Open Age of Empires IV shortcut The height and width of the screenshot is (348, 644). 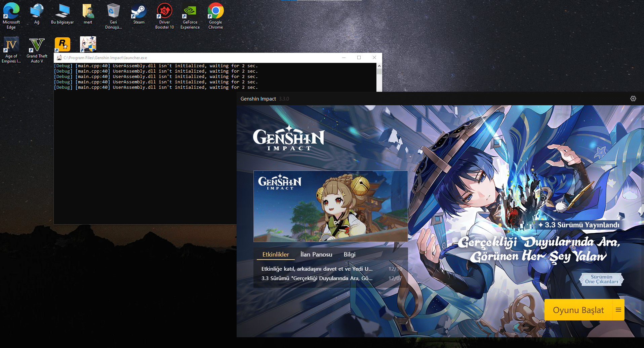pyautogui.click(x=11, y=50)
